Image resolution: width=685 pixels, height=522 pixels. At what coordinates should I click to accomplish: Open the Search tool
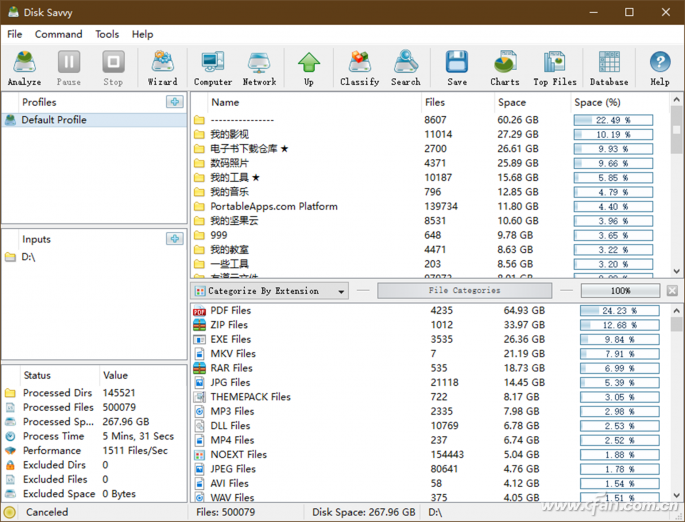tap(406, 68)
